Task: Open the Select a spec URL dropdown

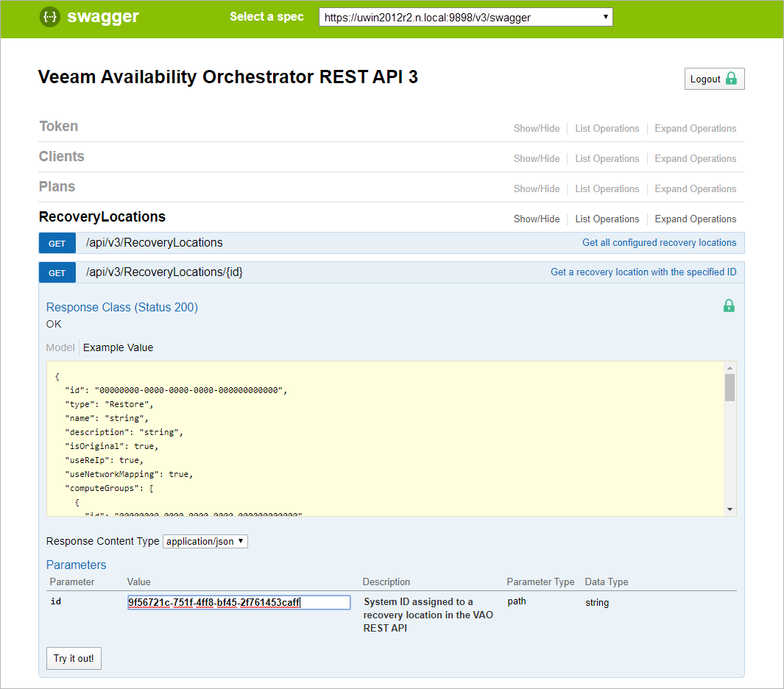Action: pos(465,17)
